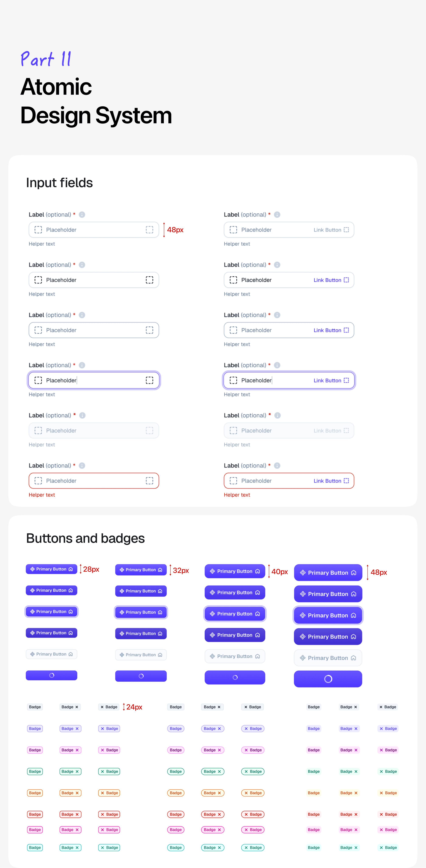Click the "Input fields" section heading
Image resolution: width=426 pixels, height=868 pixels.
pos(59,183)
